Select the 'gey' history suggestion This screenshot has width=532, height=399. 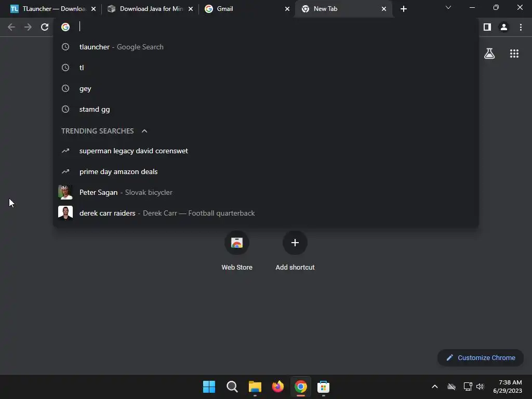click(265, 88)
